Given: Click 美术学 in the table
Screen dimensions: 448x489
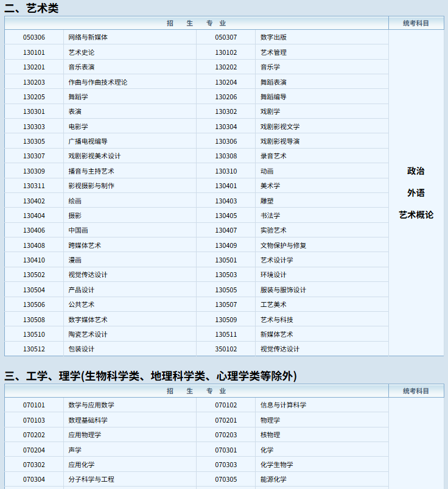Looking at the screenshot, I should (x=270, y=186).
